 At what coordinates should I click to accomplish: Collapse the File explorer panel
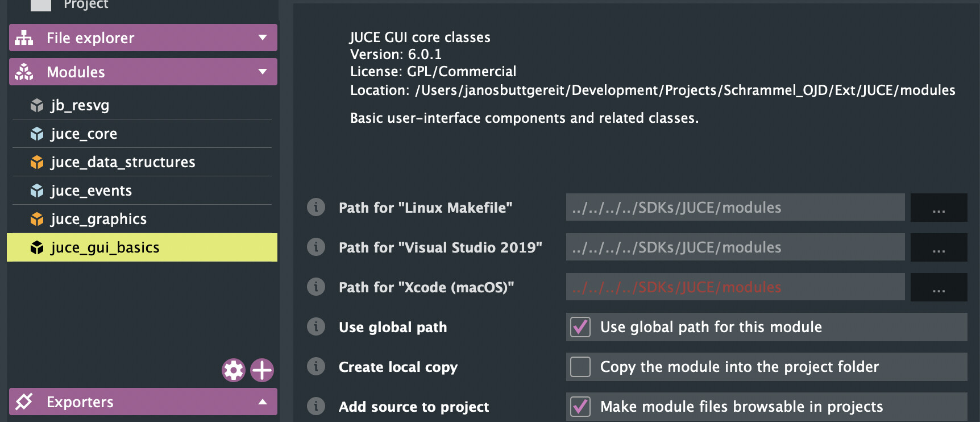point(263,38)
